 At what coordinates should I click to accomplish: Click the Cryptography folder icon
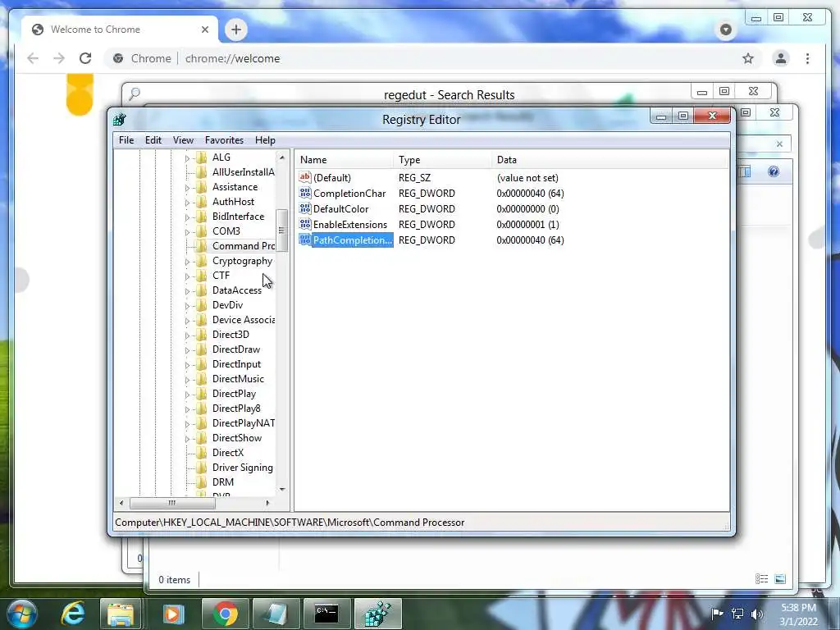point(202,260)
